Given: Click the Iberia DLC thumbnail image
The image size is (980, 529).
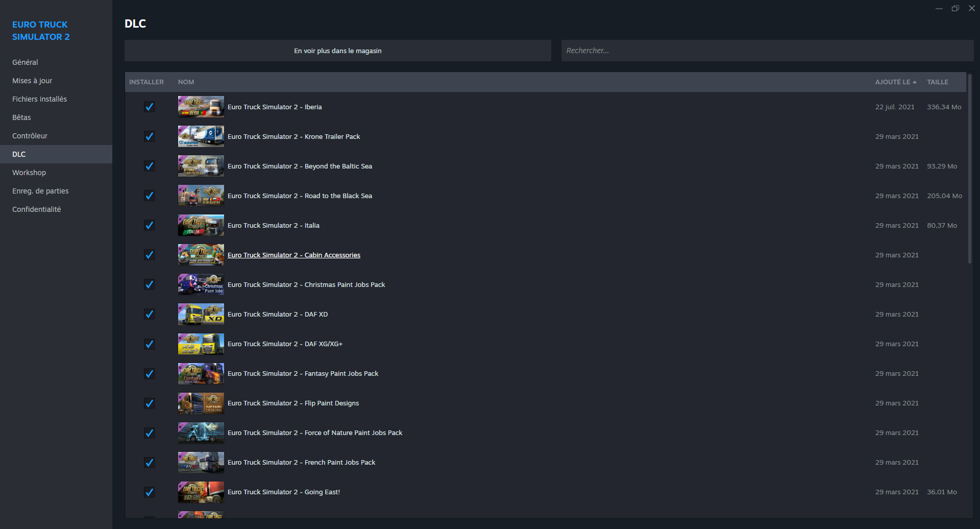Looking at the screenshot, I should 201,107.
